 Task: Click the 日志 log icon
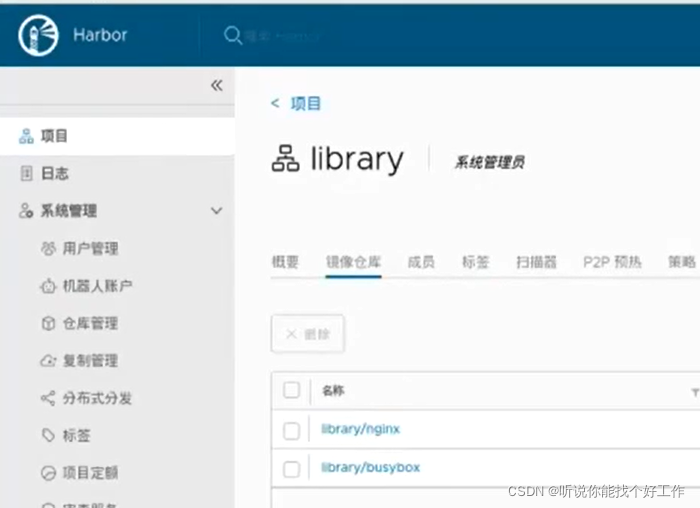tap(26, 173)
